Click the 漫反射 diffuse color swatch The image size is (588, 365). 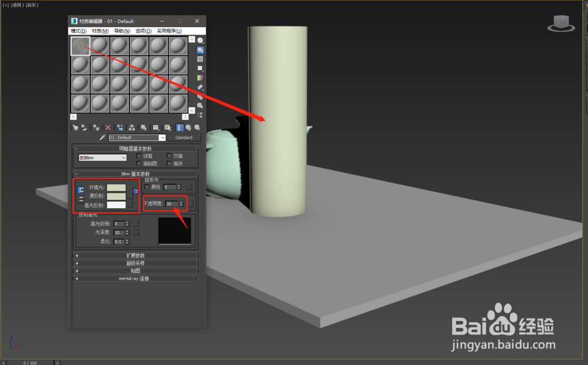pyautogui.click(x=116, y=196)
